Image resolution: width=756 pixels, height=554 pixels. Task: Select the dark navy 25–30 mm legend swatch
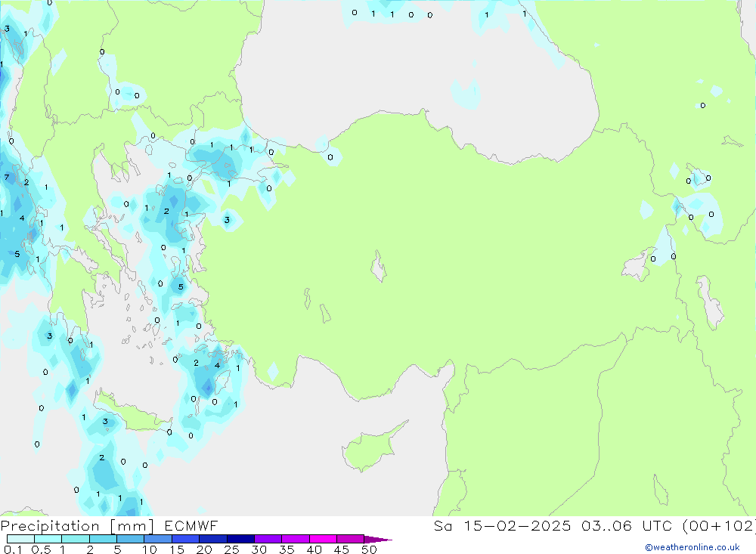[240, 539]
